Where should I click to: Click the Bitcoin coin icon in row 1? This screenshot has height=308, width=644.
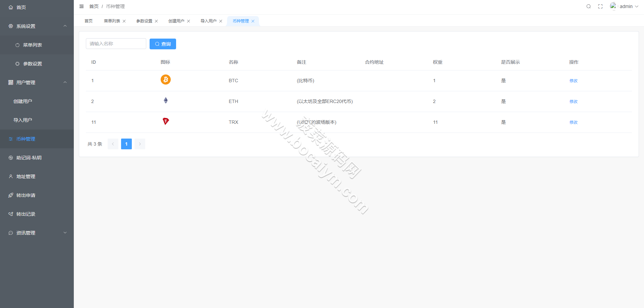coord(166,80)
